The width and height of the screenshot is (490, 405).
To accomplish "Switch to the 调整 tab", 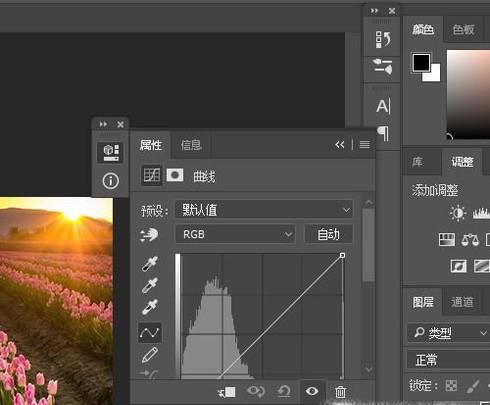I will point(462,162).
